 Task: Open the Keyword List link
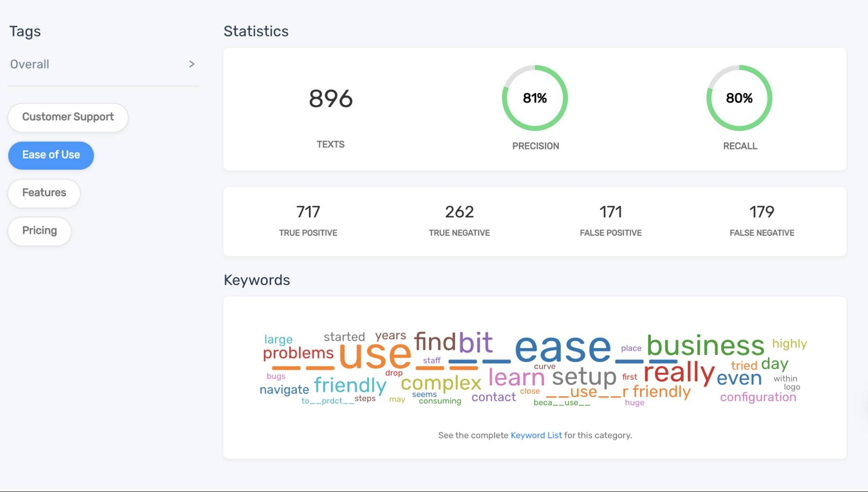[536, 435]
